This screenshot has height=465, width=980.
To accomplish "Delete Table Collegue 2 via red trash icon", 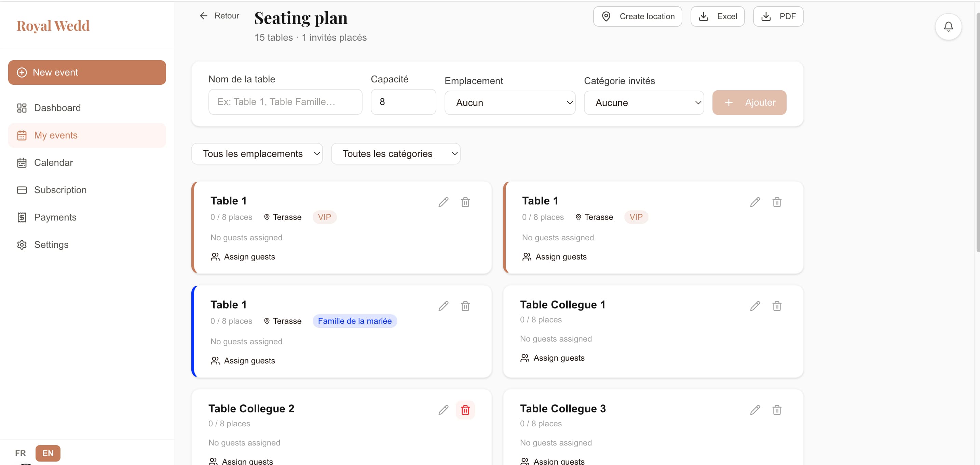I will click(x=466, y=410).
